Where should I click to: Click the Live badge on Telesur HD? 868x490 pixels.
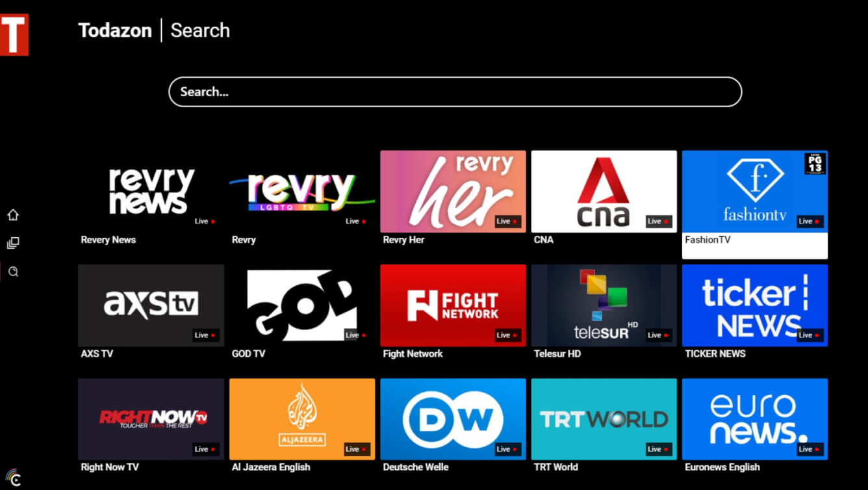coord(659,335)
